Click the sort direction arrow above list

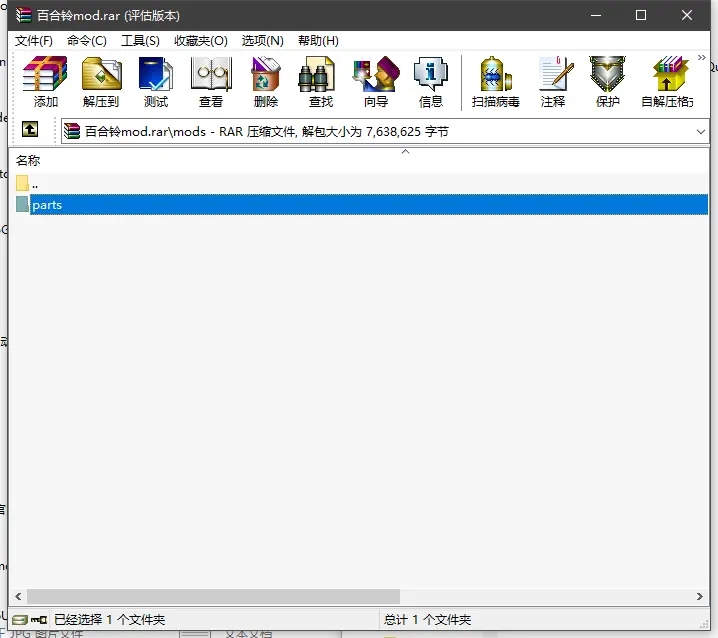405,152
